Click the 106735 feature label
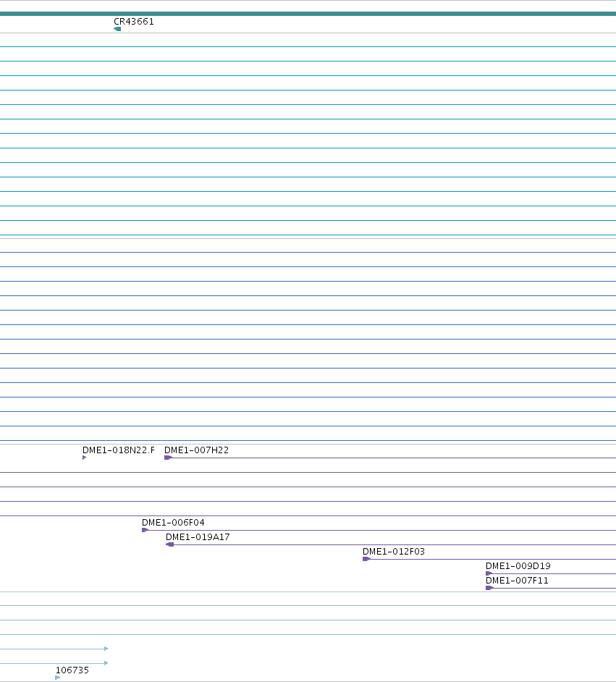Screen dimensions: 616x682 (72, 670)
